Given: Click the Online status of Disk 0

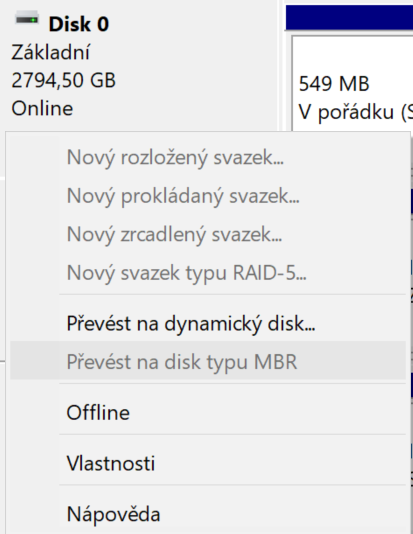Looking at the screenshot, I should [42, 109].
